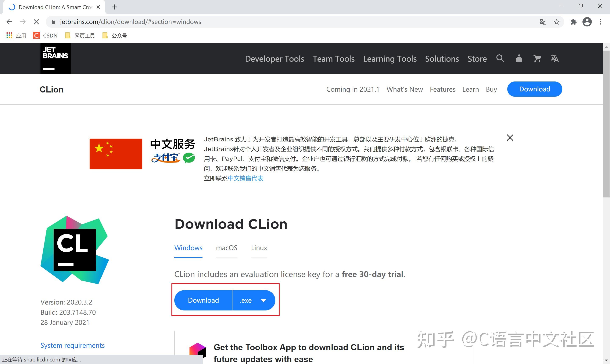The width and height of the screenshot is (610, 364).
Task: Open Google Translate in the address bar
Action: tap(543, 22)
